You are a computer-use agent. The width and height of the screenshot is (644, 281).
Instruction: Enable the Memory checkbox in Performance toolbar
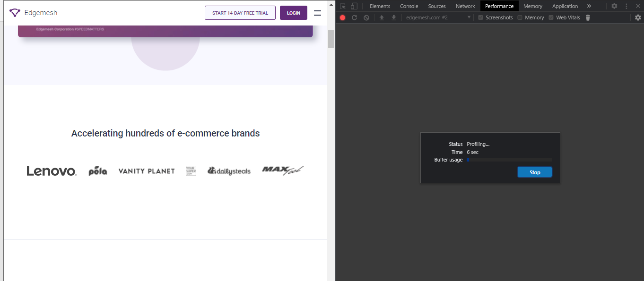point(520,17)
